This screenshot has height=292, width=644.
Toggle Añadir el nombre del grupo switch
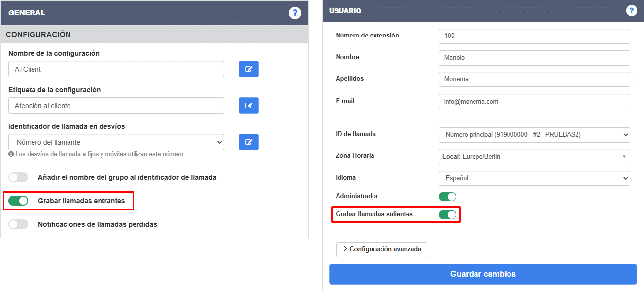(x=18, y=177)
